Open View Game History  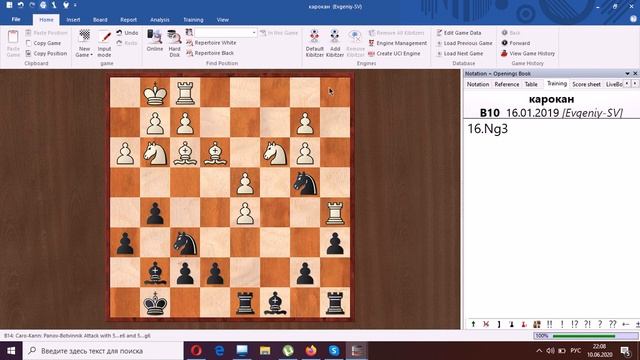coord(528,53)
